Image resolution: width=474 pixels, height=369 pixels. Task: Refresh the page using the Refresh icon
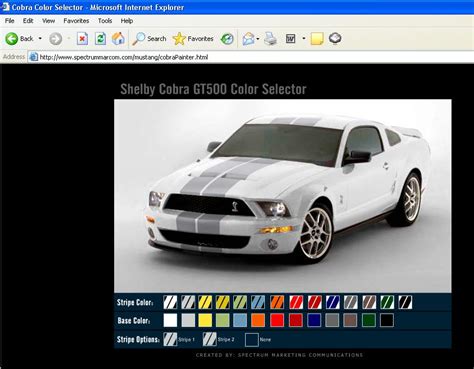click(x=100, y=39)
